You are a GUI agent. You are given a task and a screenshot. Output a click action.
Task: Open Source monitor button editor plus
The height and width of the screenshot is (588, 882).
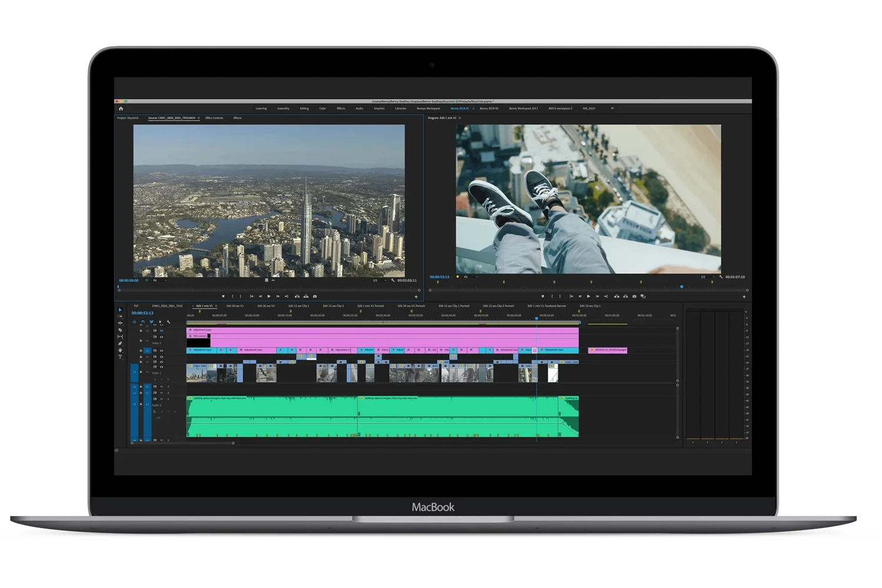416,297
